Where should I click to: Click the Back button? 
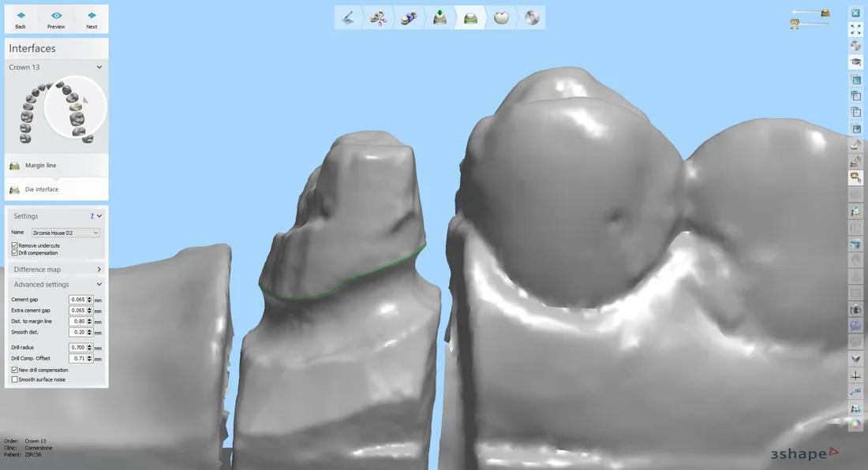[x=21, y=19]
